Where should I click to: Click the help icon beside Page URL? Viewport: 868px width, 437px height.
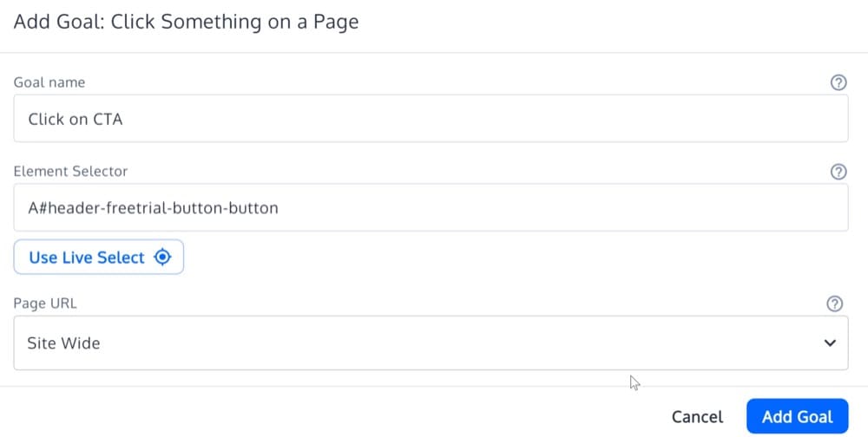pos(835,303)
